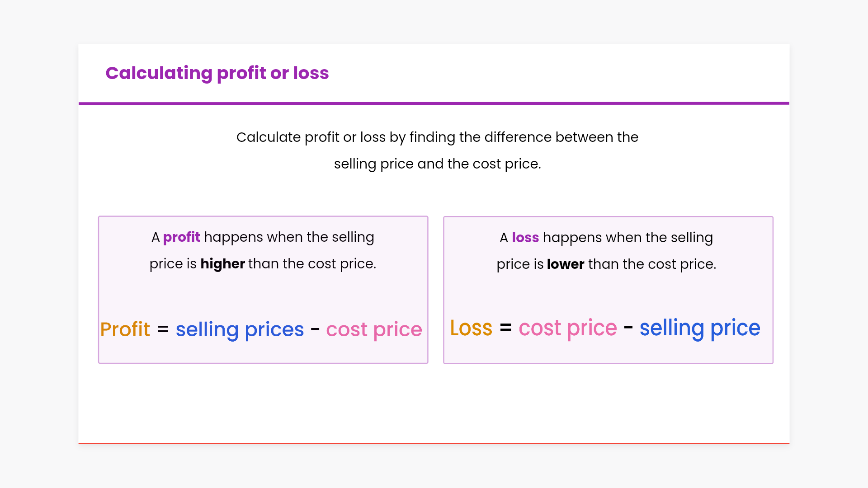Image resolution: width=868 pixels, height=488 pixels.
Task: Click the orange word 'Loss' in formula
Action: tap(471, 328)
